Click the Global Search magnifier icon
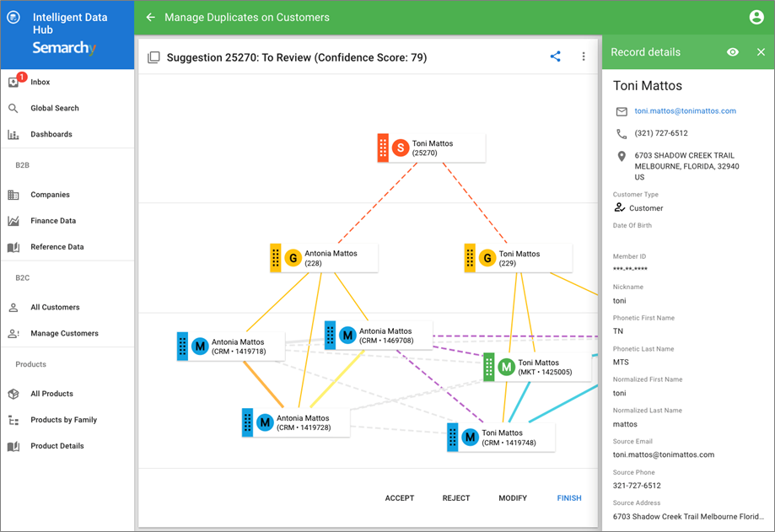The width and height of the screenshot is (775, 532). (x=13, y=108)
